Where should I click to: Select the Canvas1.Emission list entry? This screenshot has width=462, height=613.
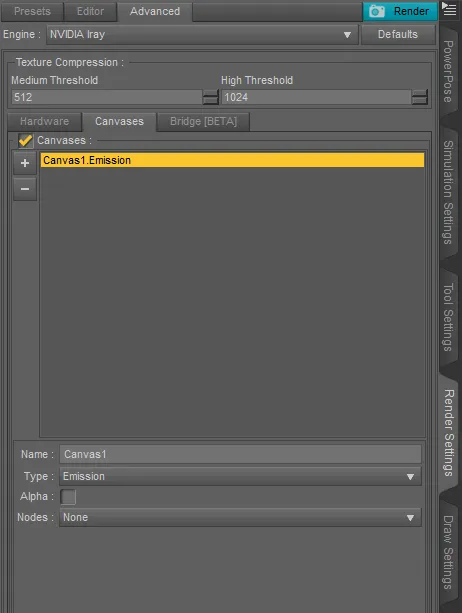tap(232, 160)
